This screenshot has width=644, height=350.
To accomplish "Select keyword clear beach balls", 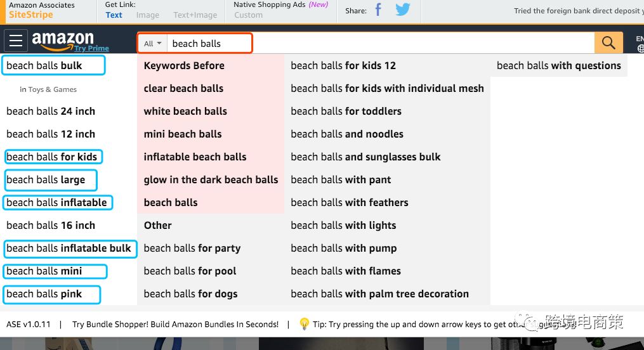I will pyautogui.click(x=183, y=88).
